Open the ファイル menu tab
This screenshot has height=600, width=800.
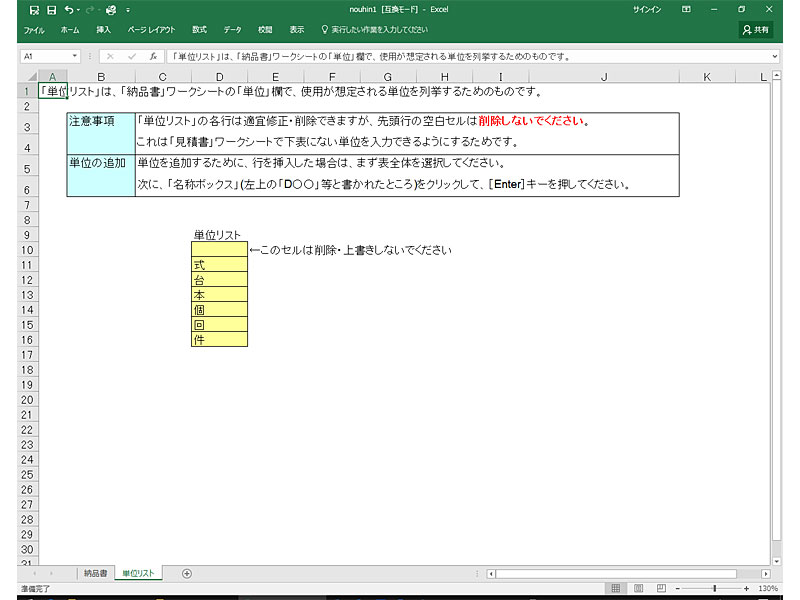[x=34, y=30]
